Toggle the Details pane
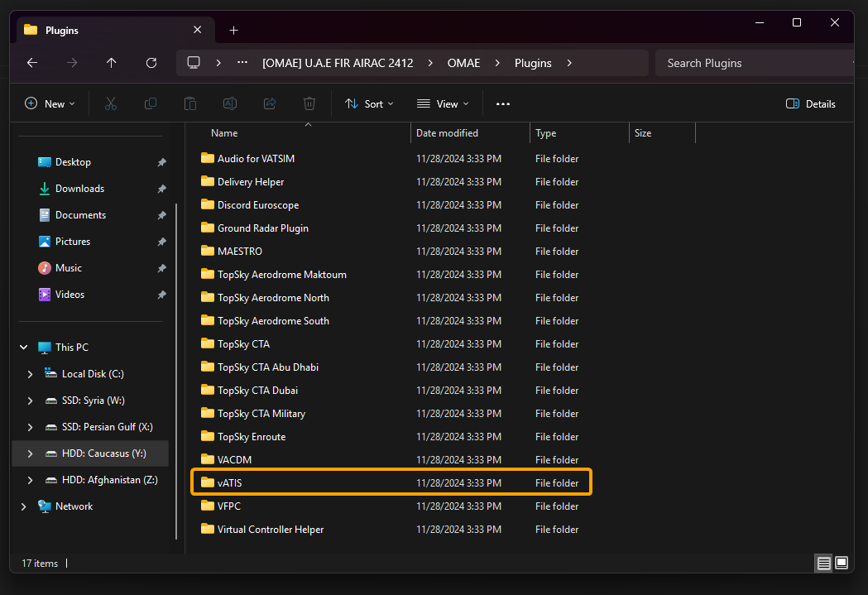Screen dimensions: 868x595 coord(810,104)
